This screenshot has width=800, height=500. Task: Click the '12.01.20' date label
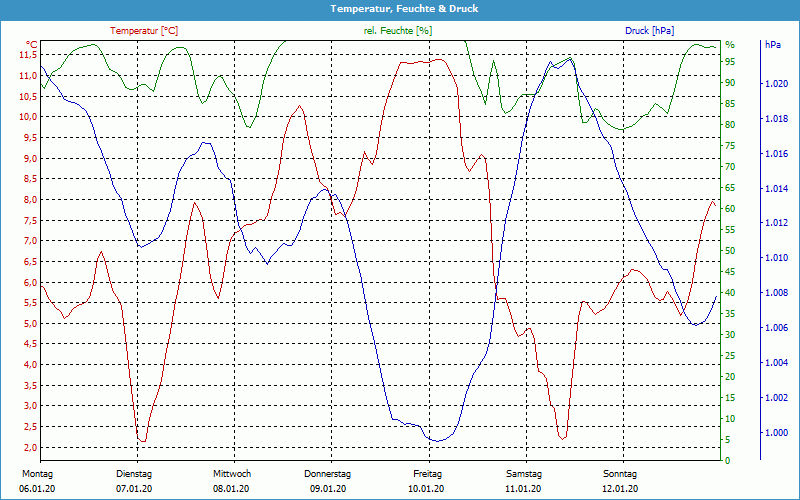point(620,489)
